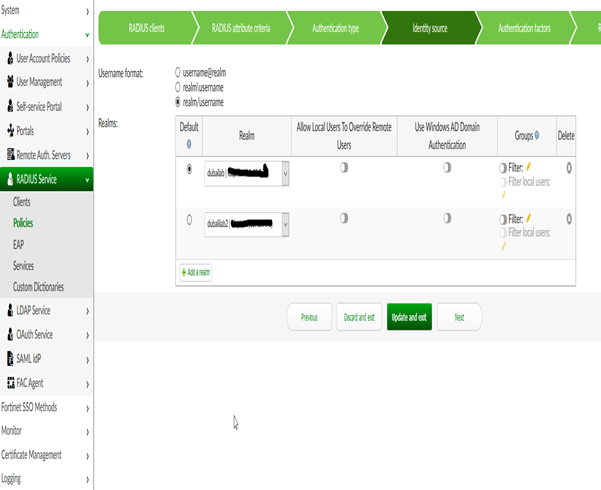This screenshot has width=601, height=490.
Task: Click the info icon under Default header
Action: click(189, 144)
